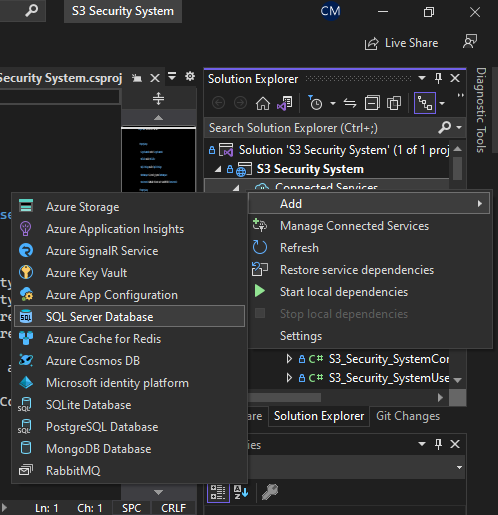Add MongoDB Database
This screenshot has width=498, height=515.
(129, 449)
